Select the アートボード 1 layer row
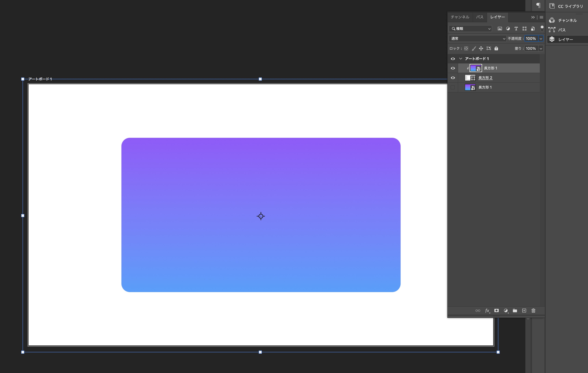Viewport: 588px width, 373px height. 494,59
